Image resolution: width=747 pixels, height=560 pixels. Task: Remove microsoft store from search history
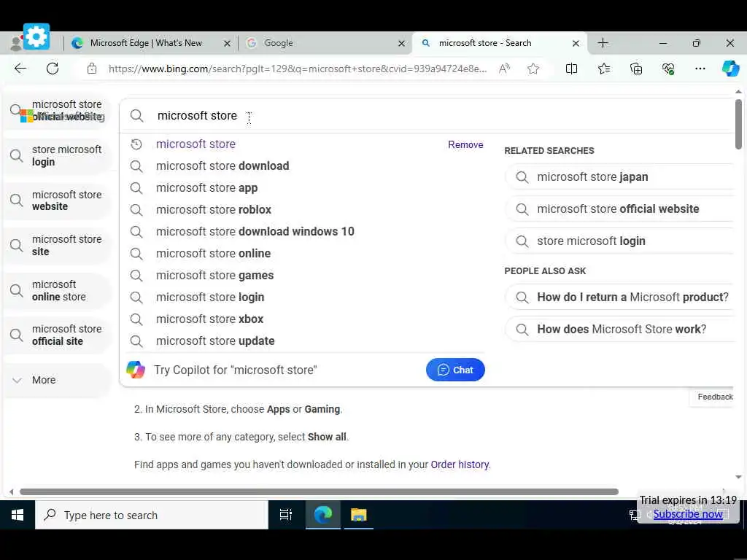(x=465, y=144)
